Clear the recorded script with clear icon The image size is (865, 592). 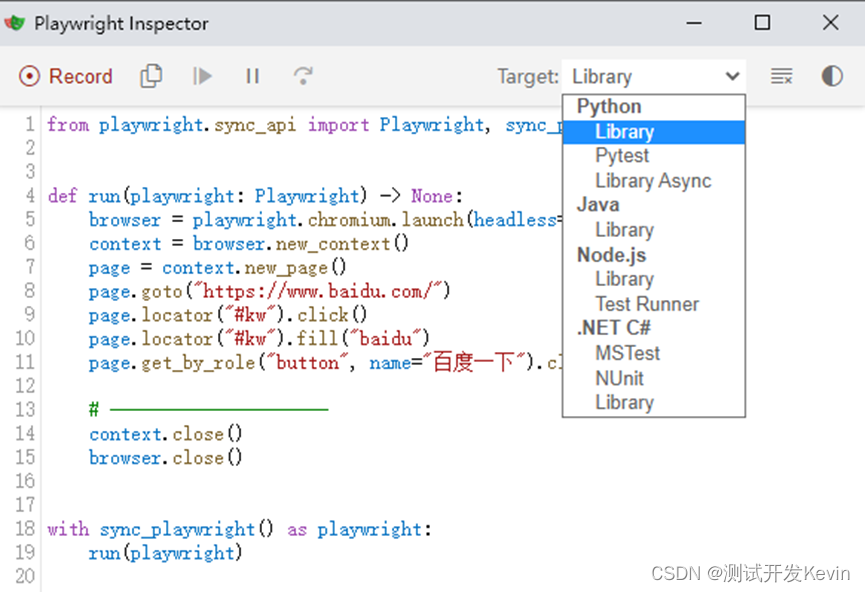click(x=782, y=76)
